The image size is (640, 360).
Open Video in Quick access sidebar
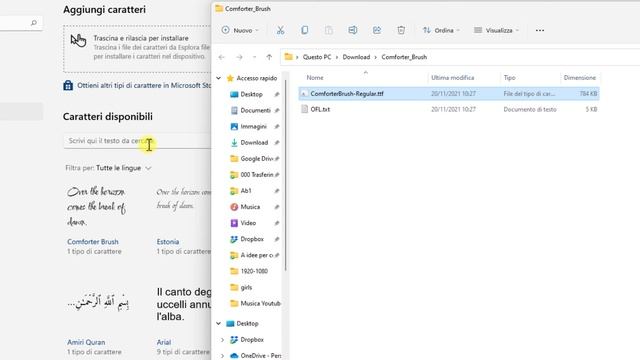click(248, 223)
